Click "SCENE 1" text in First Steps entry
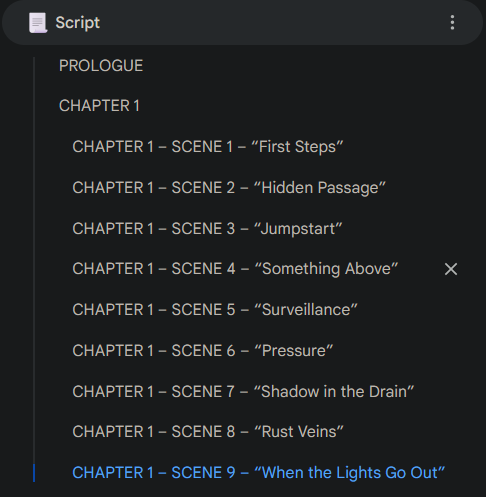Viewport: 486px width, 497px height. coord(202,147)
